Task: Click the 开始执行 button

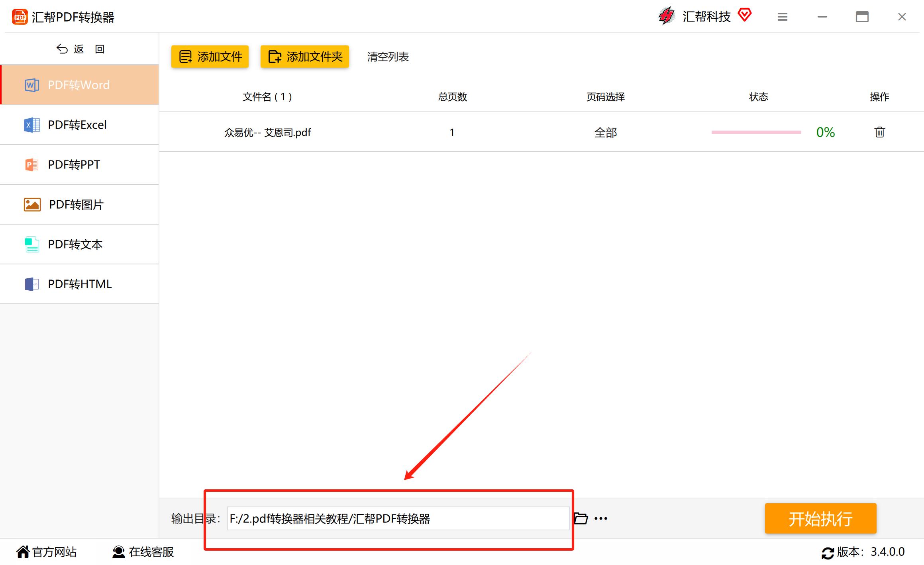Action: coord(820,518)
